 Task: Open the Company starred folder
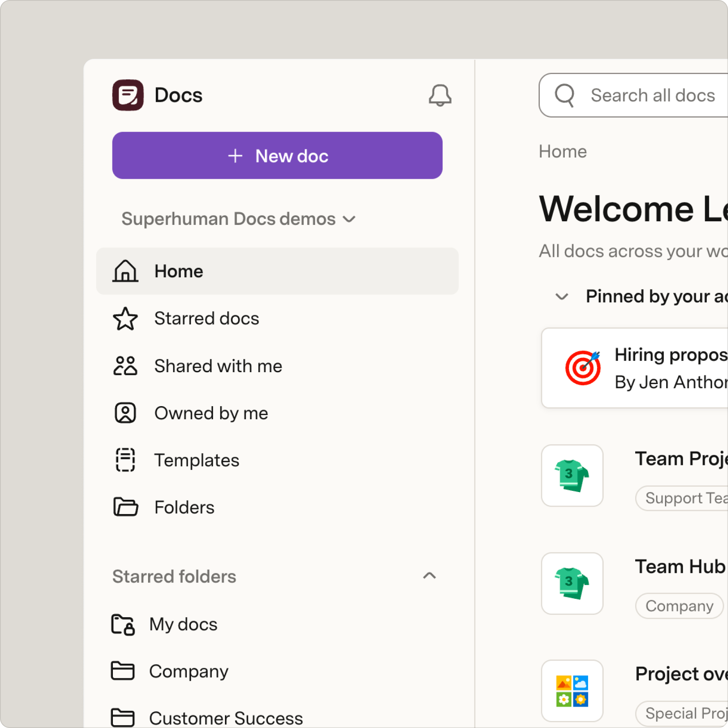tap(189, 672)
